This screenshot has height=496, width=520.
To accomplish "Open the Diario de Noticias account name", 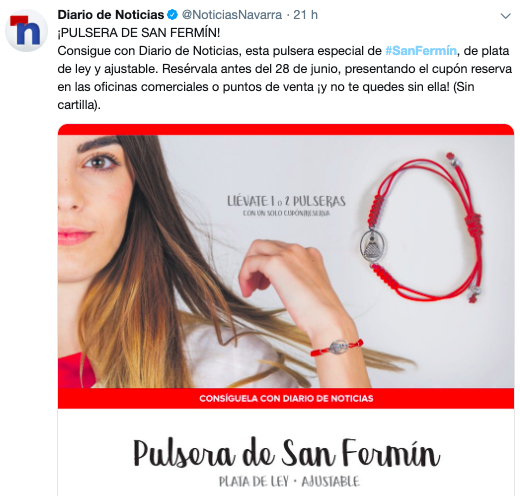I will [111, 15].
